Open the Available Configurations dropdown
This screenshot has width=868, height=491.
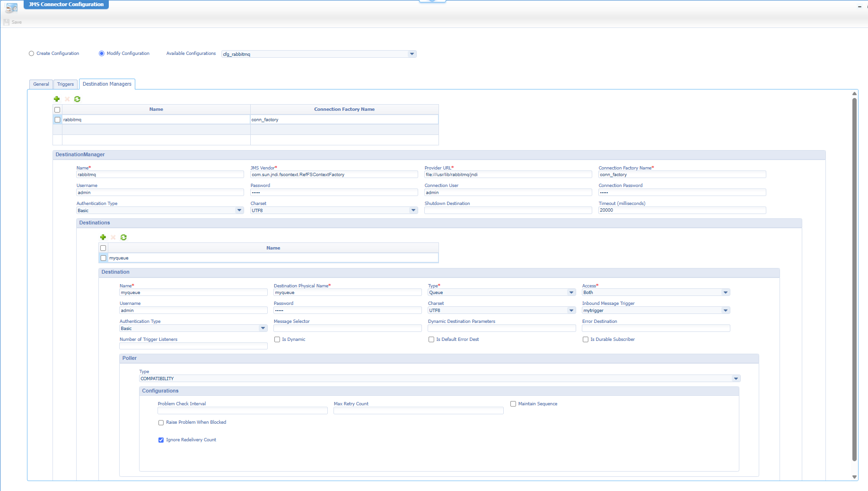[x=411, y=54]
